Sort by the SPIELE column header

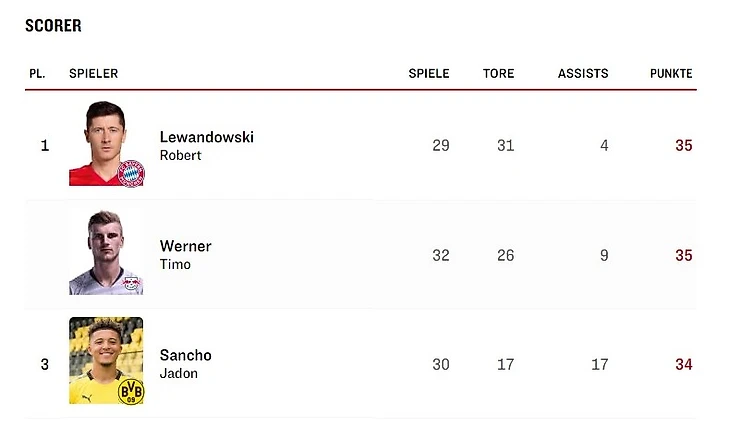click(428, 74)
